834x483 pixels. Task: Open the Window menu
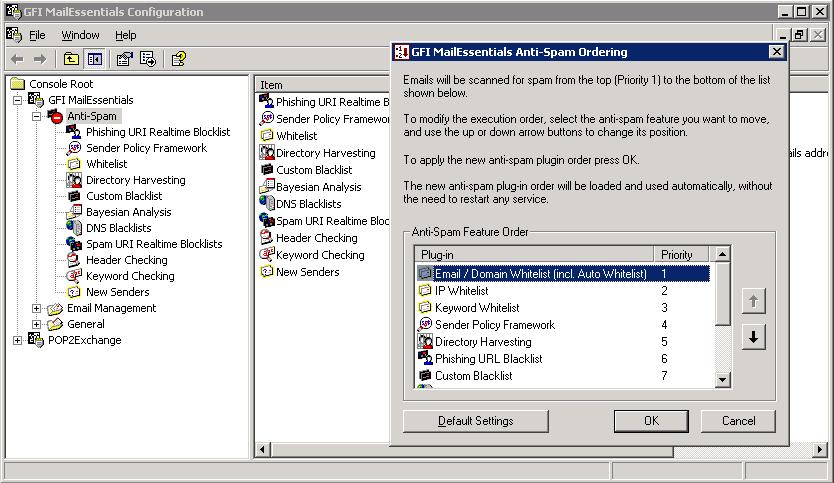click(80, 35)
